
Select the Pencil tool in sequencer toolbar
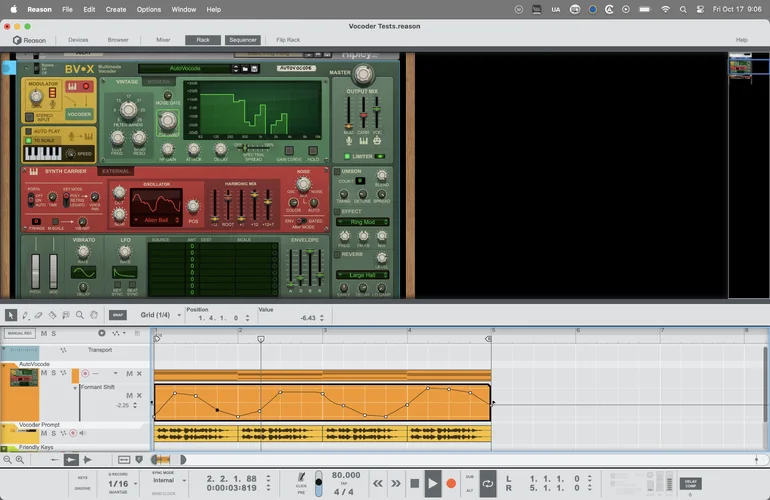click(25, 315)
